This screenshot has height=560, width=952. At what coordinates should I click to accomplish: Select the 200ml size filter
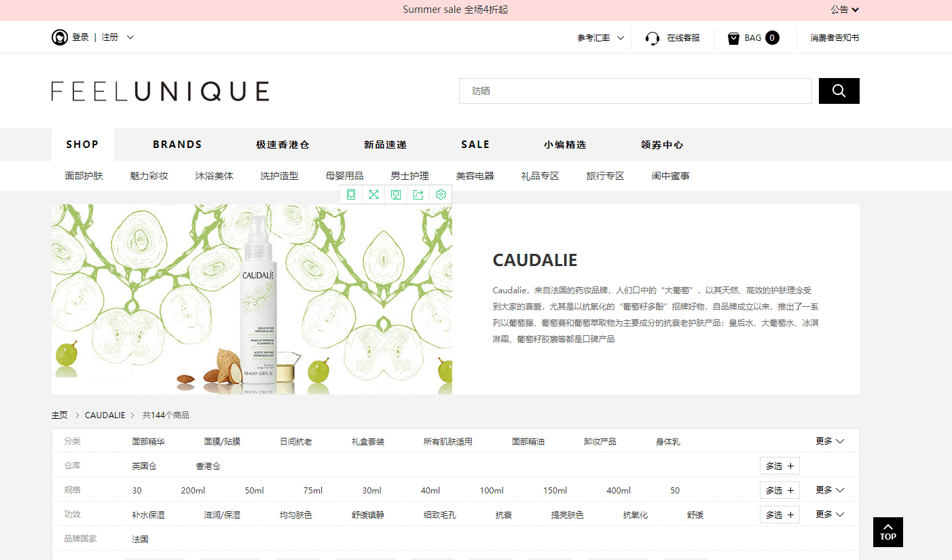194,490
